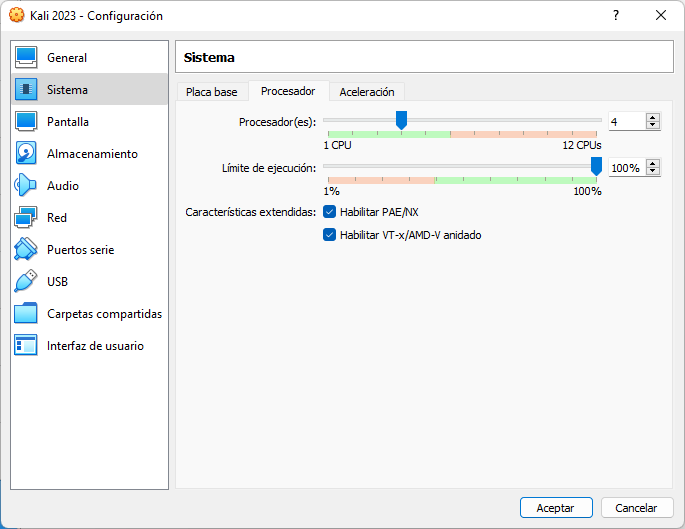Click the Procesador(es) slider handle

(x=401, y=120)
